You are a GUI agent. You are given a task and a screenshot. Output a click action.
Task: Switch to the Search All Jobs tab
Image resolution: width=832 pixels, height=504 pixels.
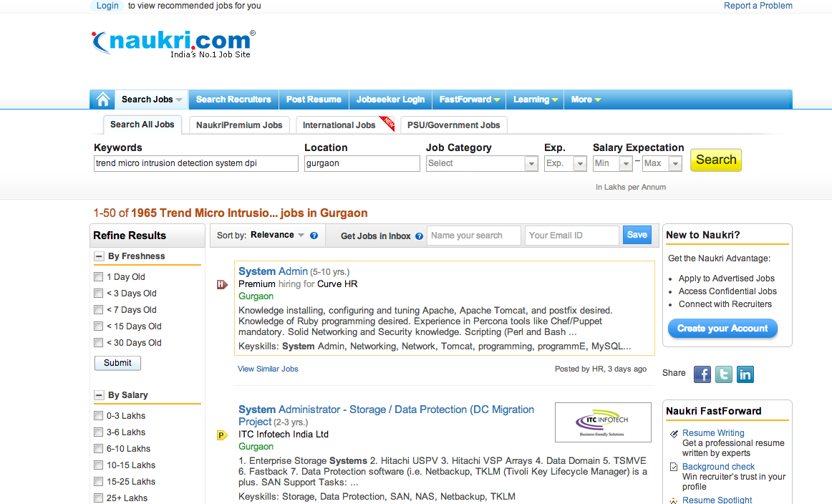point(142,125)
